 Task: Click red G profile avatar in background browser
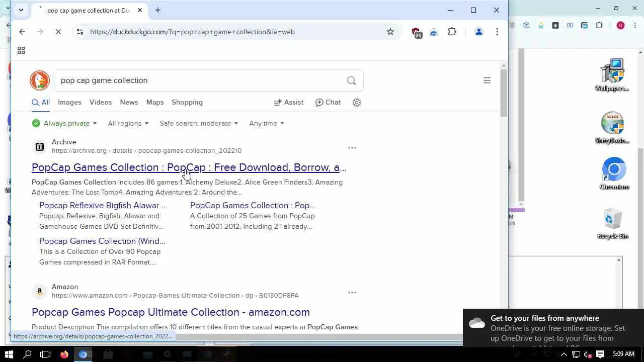[x=620, y=25]
